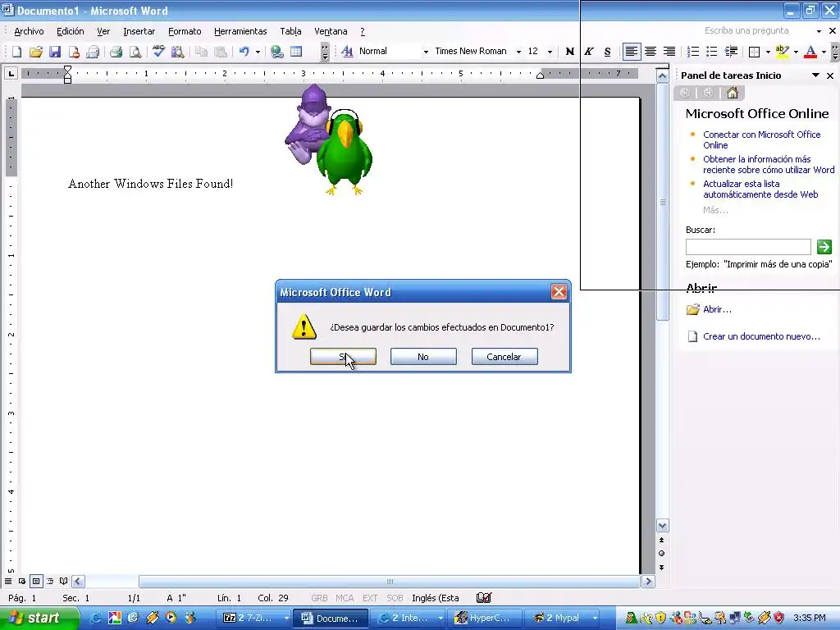Toggle center alignment
This screenshot has width=840, height=630.
coord(651,52)
